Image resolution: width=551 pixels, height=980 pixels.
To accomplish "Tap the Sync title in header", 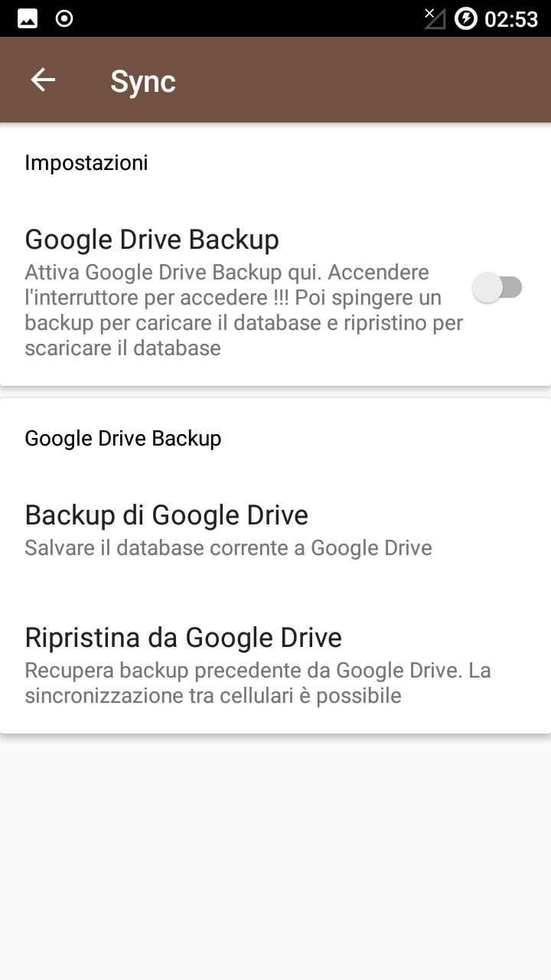I will (143, 81).
